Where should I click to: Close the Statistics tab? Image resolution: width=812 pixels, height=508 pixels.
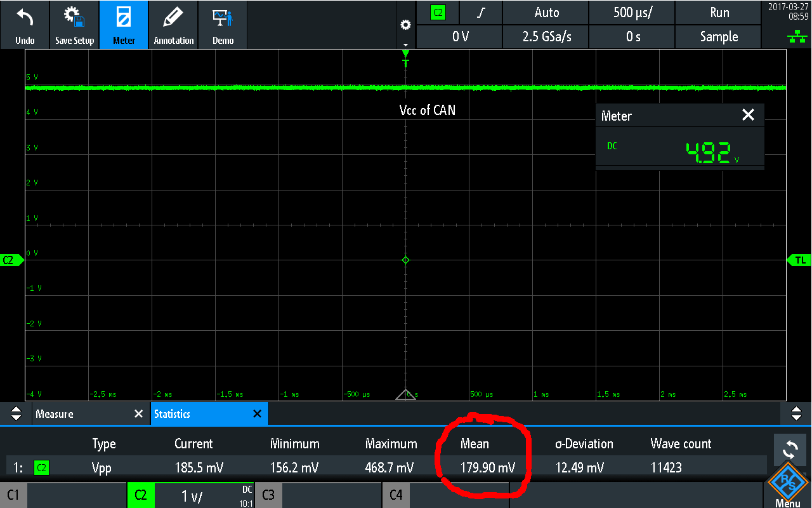point(257,414)
